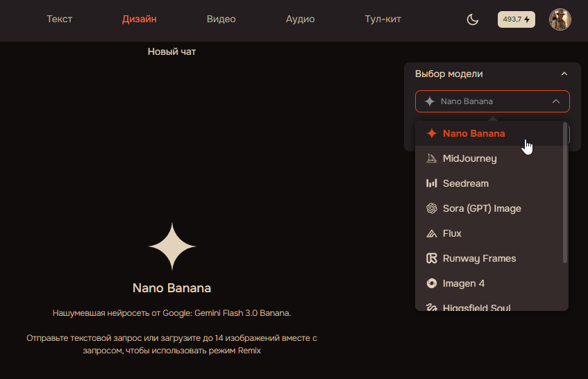Switch to the Дизайн tab
This screenshot has height=379, width=588.
click(x=139, y=19)
